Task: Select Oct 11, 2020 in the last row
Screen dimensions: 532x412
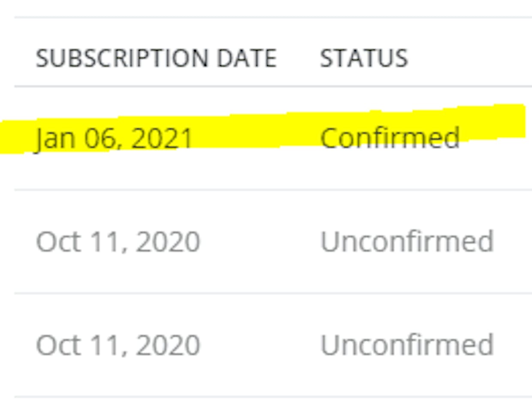Action: click(118, 345)
